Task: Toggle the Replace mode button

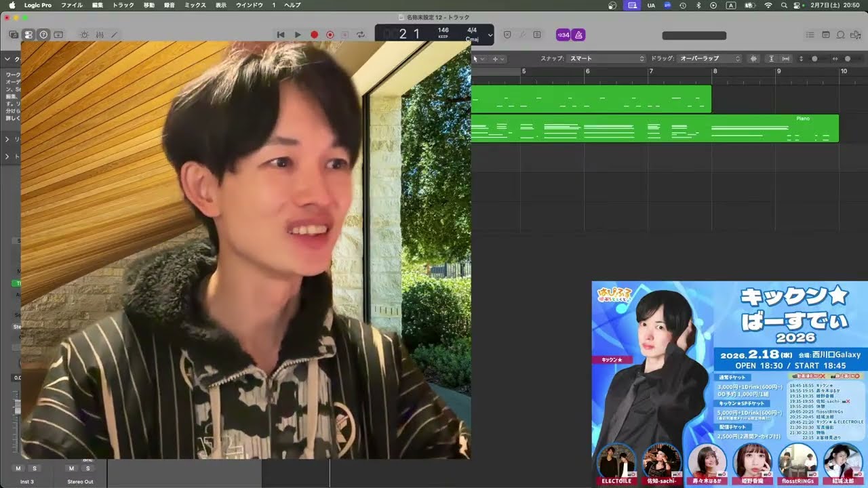Action: coord(507,35)
